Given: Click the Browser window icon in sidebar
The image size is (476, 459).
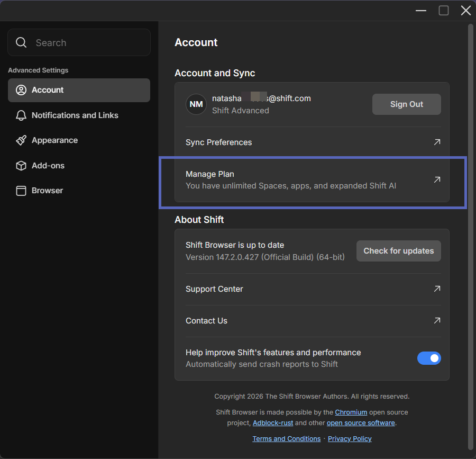Looking at the screenshot, I should [21, 191].
